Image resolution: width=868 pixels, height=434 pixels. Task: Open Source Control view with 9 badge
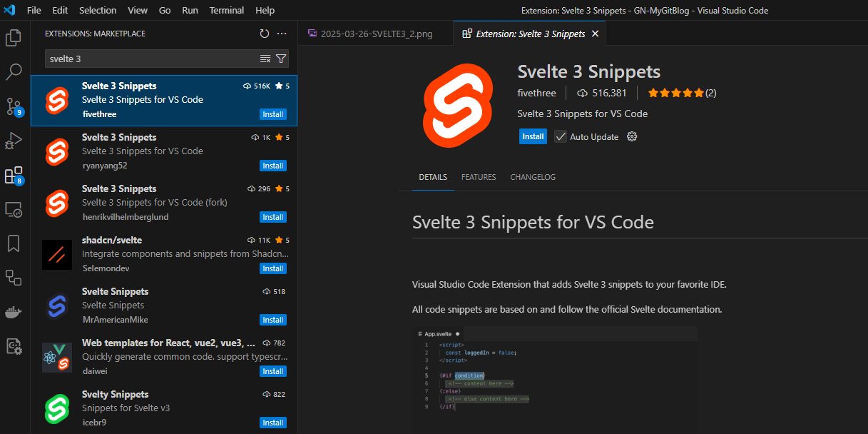[14, 107]
